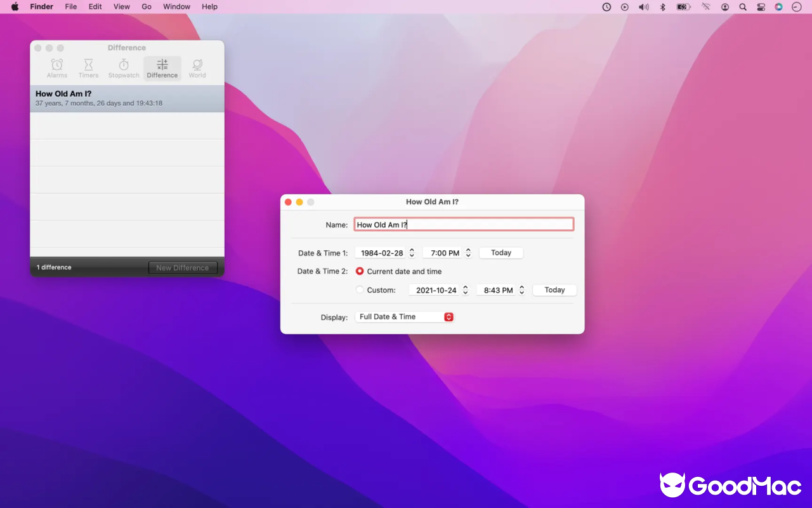Click the Name text field
Image resolution: width=812 pixels, height=508 pixels.
(x=464, y=224)
